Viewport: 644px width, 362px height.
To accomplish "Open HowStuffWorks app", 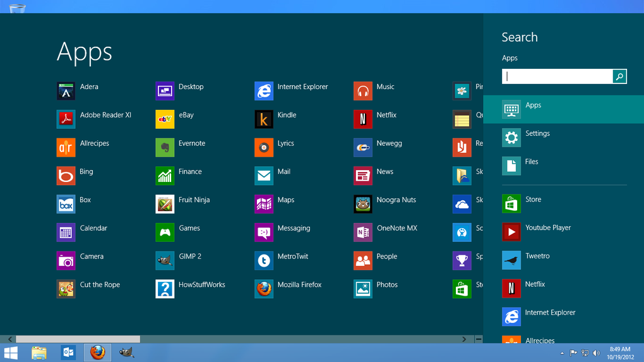I will point(165,289).
